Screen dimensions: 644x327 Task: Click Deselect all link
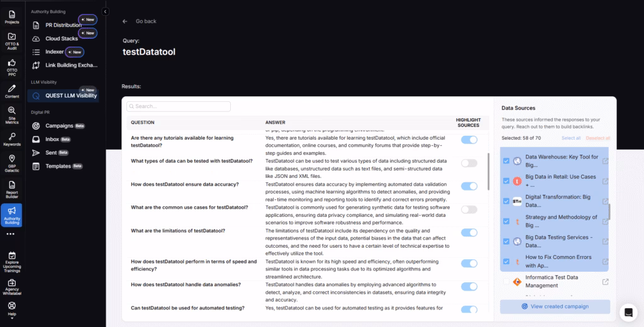click(x=597, y=138)
